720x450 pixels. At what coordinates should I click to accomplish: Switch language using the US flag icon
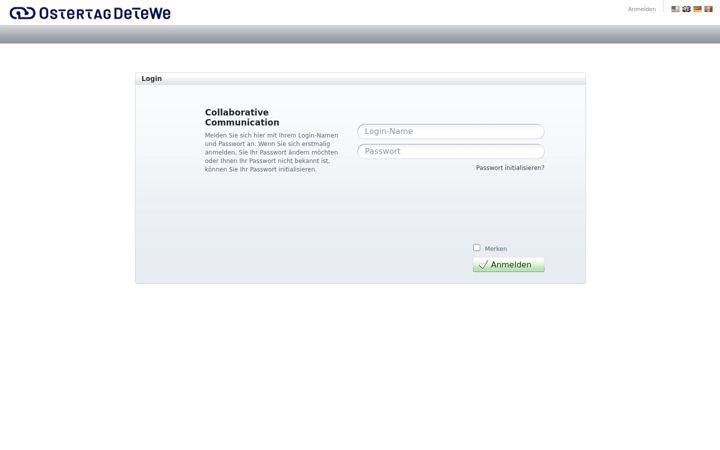tap(675, 9)
